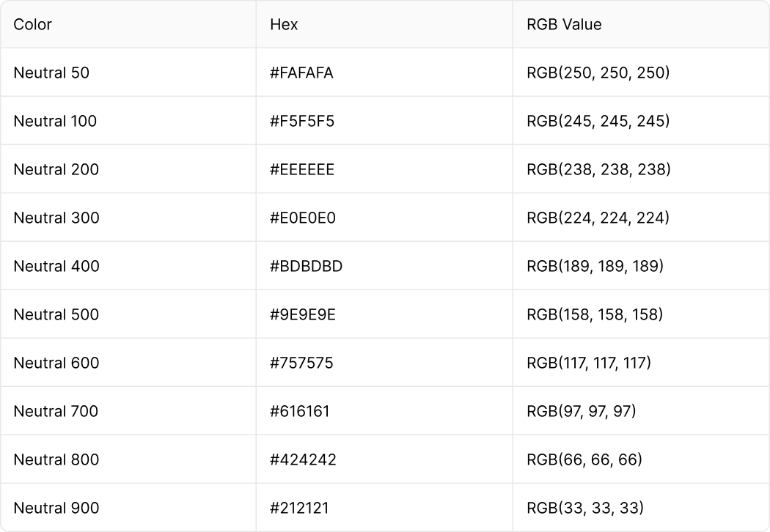The height and width of the screenshot is (532, 770).
Task: Click hex value #616161
Action: coord(299,411)
